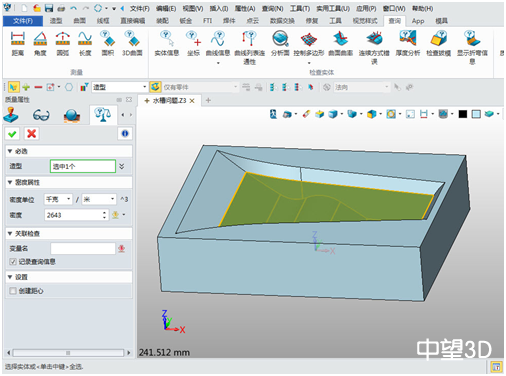Open the meter (米) length unit dropdown
Image resolution: width=506 pixels, height=376 pixels.
pos(99,199)
